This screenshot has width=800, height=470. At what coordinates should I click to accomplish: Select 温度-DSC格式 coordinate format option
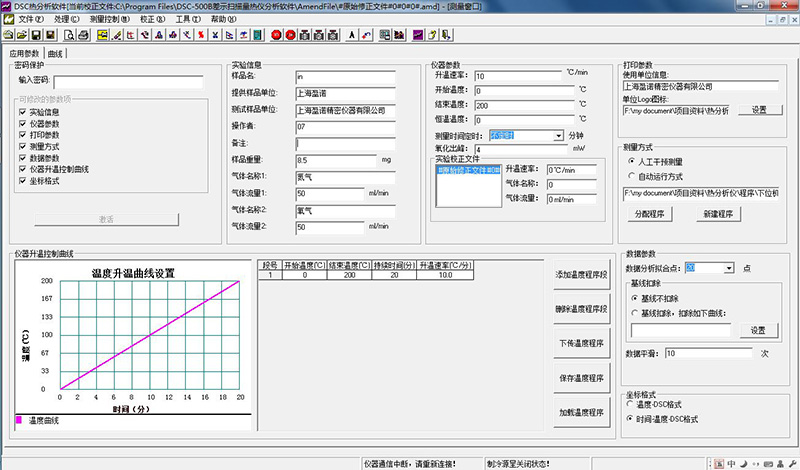630,404
